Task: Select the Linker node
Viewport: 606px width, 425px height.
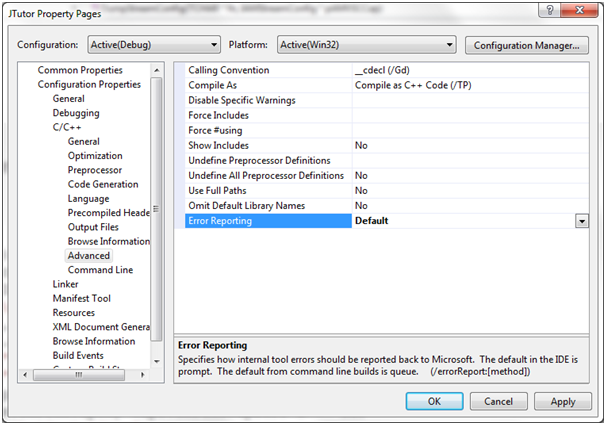Action: tap(65, 284)
